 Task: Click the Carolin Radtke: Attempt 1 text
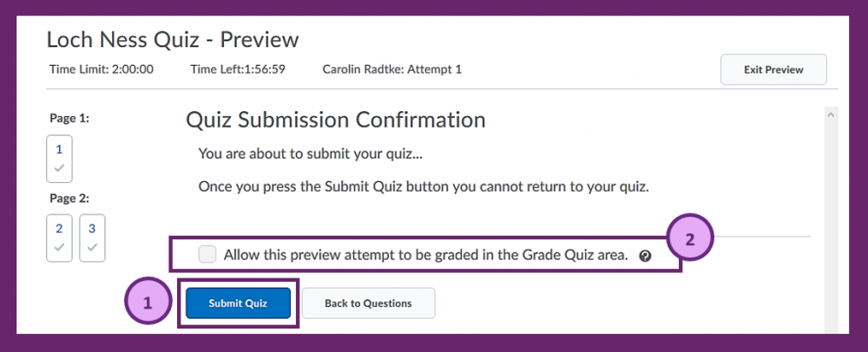click(x=392, y=69)
